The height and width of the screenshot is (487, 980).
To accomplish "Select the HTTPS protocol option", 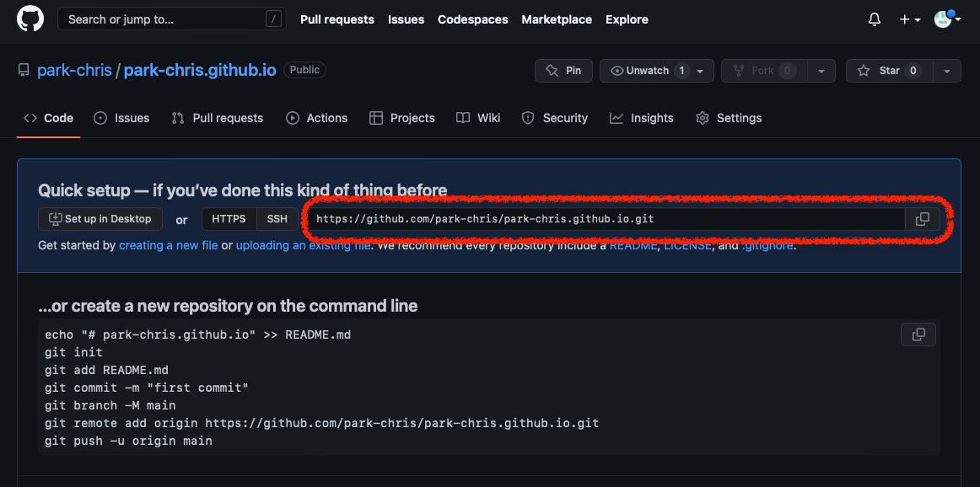I will (x=229, y=219).
